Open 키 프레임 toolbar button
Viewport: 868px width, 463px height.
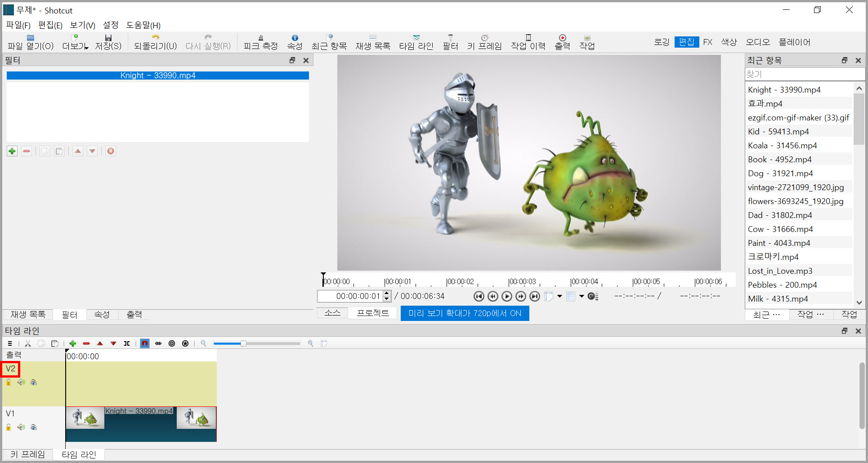click(484, 42)
